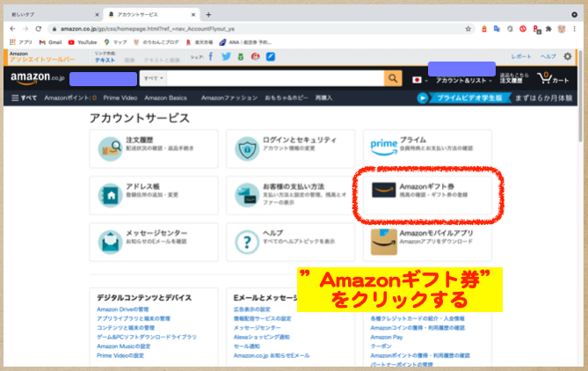Click 広告表示の設定 link

point(252,309)
